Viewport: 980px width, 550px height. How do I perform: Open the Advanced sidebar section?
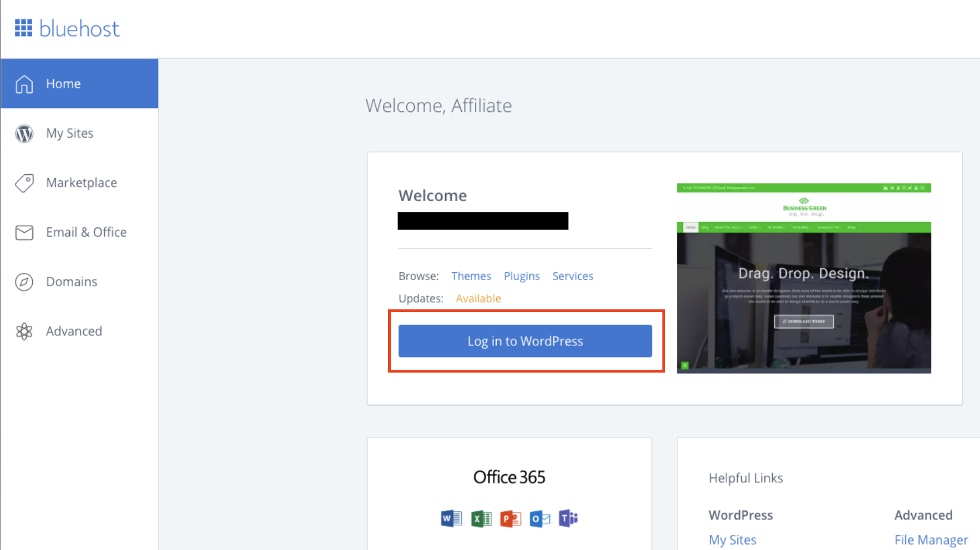coord(79,332)
